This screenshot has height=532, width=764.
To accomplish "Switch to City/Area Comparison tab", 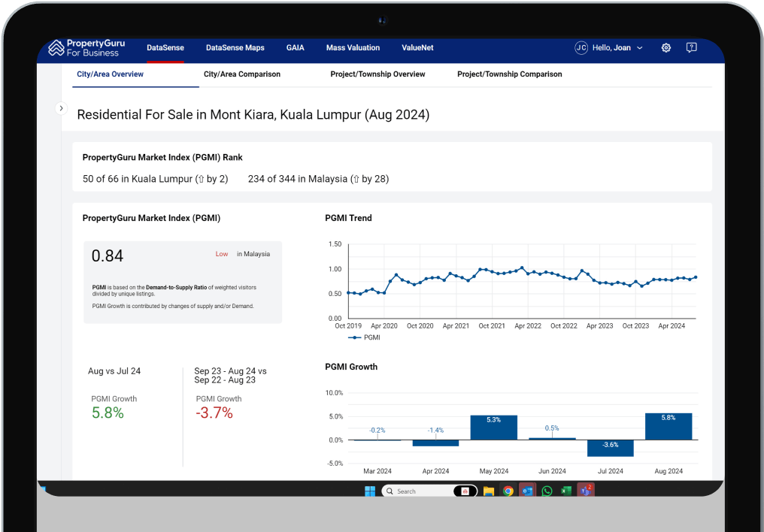I will [x=241, y=74].
